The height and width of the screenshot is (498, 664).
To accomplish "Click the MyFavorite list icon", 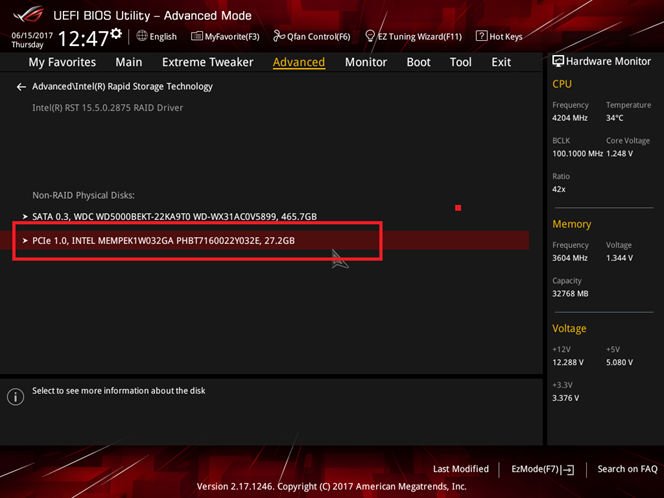I will click(x=196, y=36).
